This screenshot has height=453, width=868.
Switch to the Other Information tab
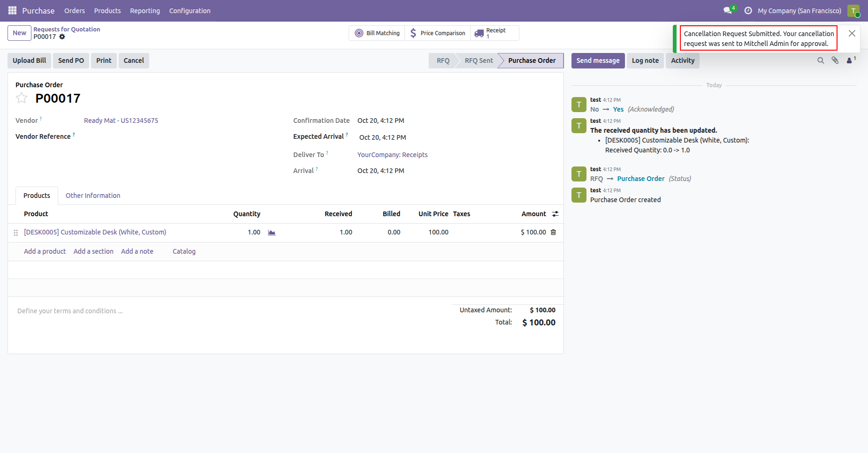(93, 196)
